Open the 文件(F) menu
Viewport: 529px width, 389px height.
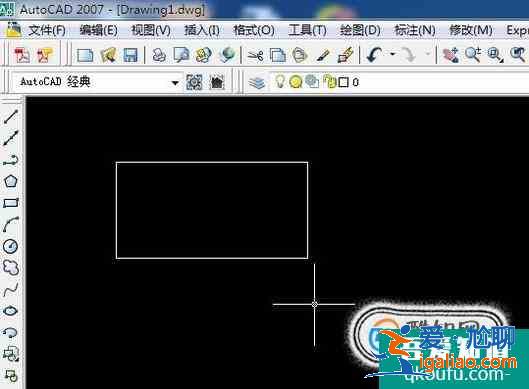47,31
